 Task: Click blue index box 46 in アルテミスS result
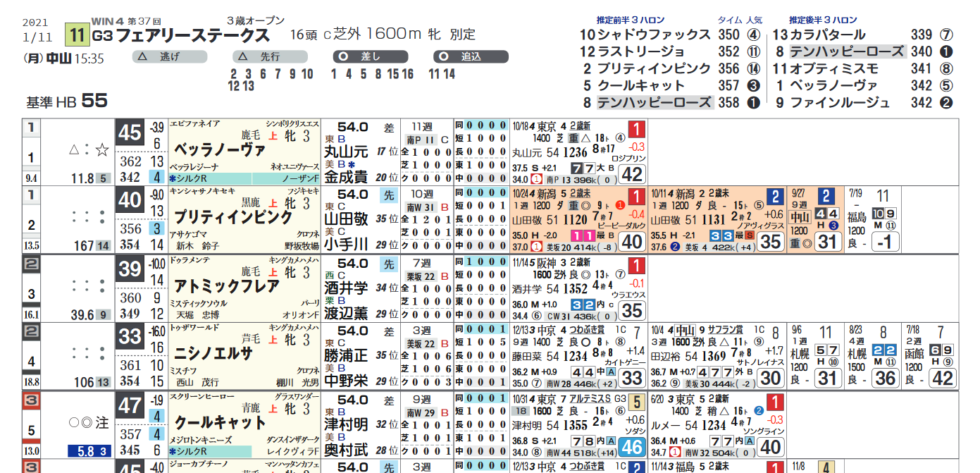(x=632, y=448)
